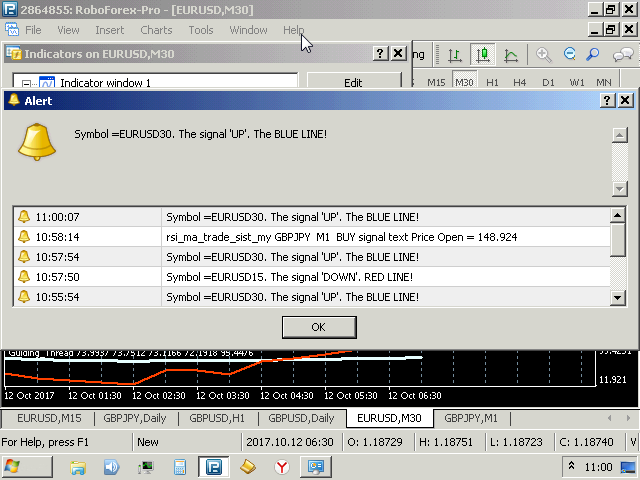640x480 pixels.
Task: Open the Insert menu
Action: [109, 30]
